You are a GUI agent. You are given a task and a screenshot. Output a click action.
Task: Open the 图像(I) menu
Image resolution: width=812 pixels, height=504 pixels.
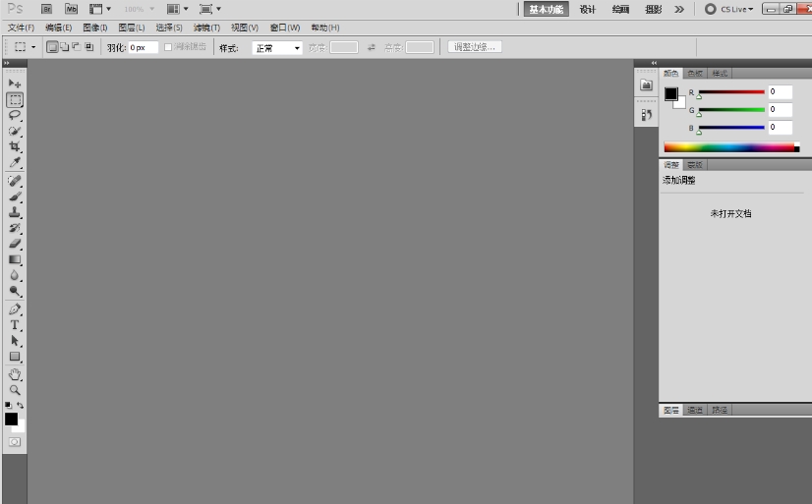point(95,28)
